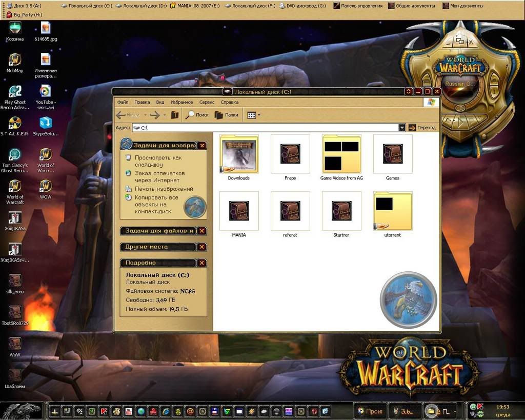Open Панель управления from top toolbar
525x420 pixels.
[358, 6]
